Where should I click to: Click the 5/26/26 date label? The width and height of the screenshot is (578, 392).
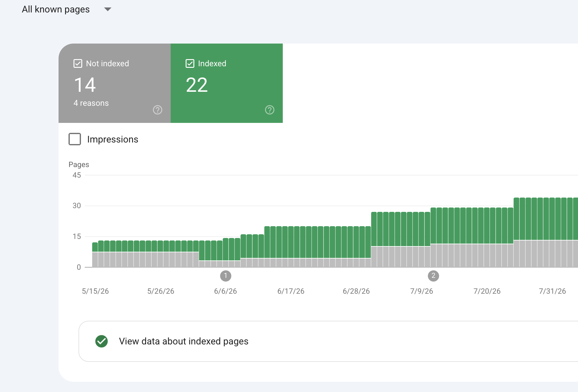click(161, 291)
